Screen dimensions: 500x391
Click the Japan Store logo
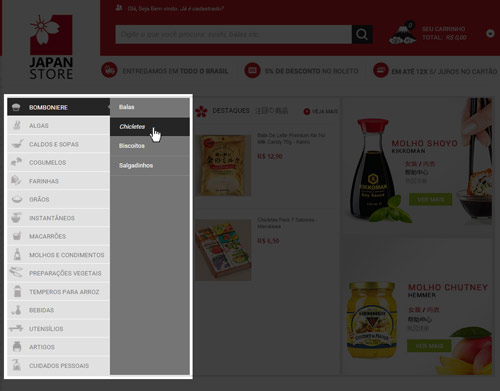pyautogui.click(x=51, y=47)
